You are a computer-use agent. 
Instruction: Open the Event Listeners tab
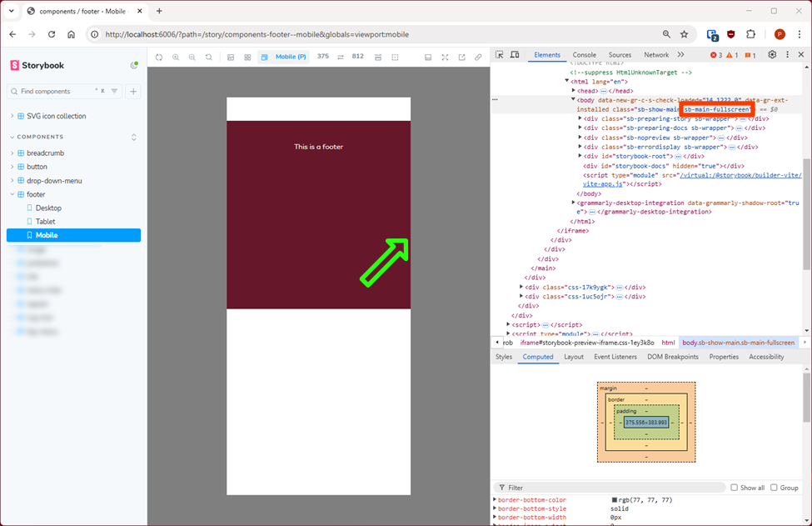pyautogui.click(x=615, y=357)
